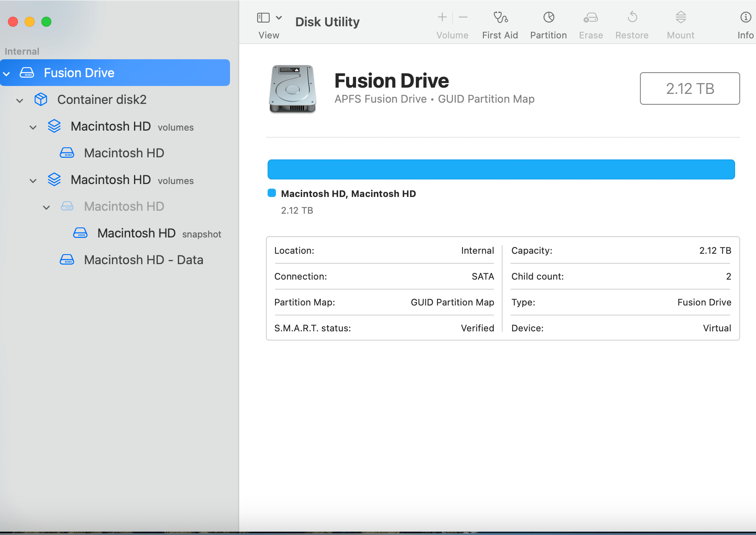Select Container disk2 in sidebar

(102, 99)
